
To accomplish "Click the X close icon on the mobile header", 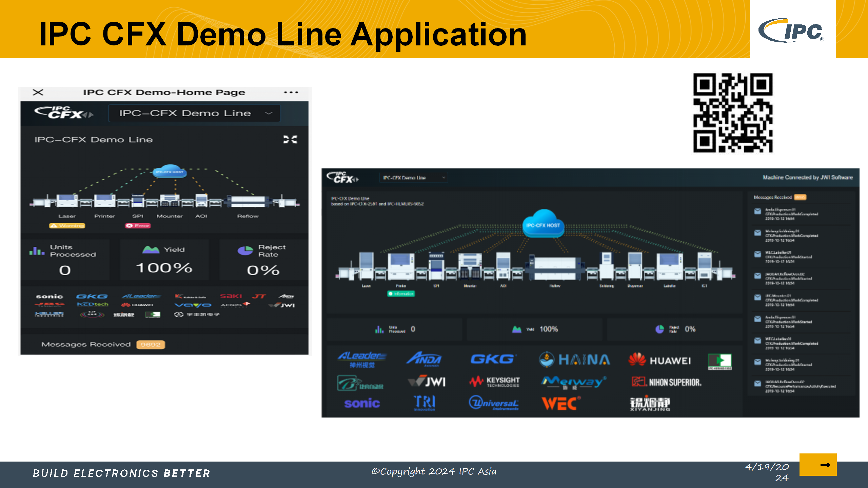I will [x=38, y=92].
